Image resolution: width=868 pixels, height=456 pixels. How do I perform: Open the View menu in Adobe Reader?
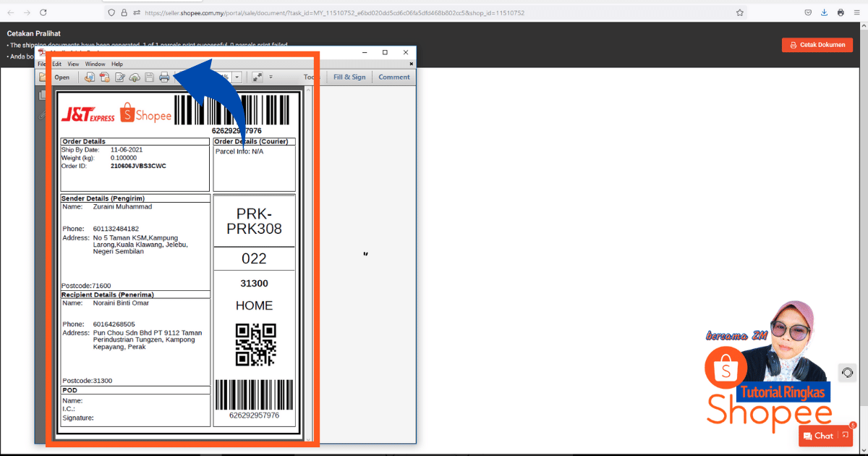click(73, 64)
